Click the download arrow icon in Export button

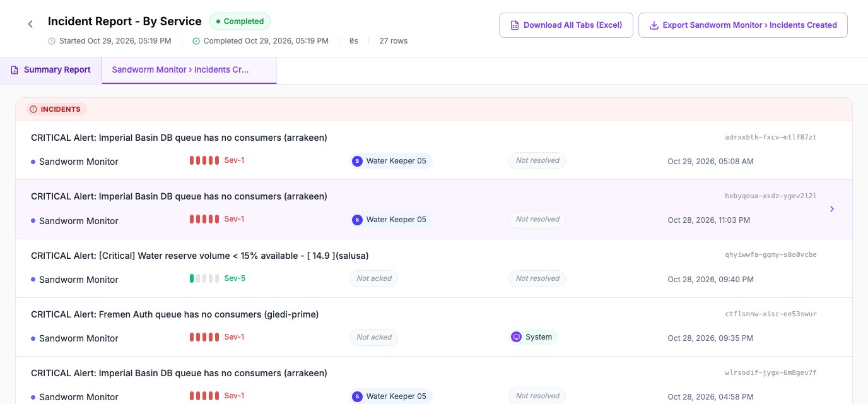654,25
